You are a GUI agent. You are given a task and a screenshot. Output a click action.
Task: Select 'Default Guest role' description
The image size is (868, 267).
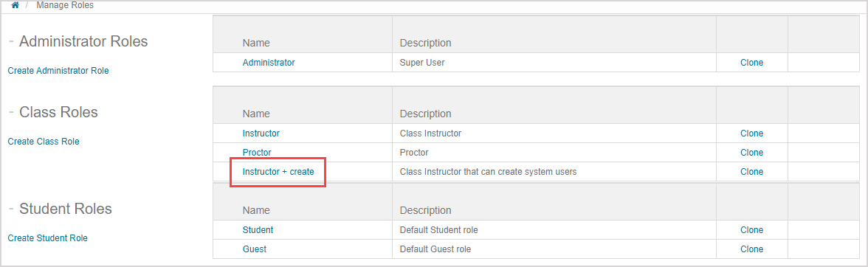(435, 249)
